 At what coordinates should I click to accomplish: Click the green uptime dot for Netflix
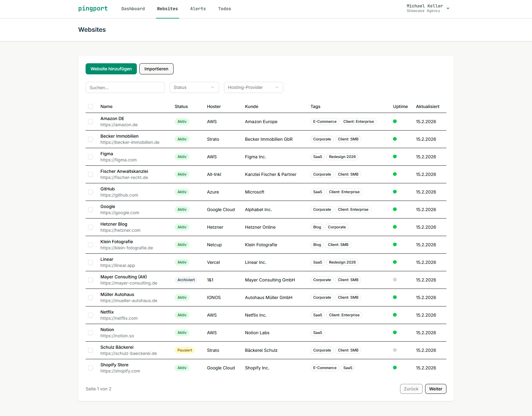(x=395, y=315)
